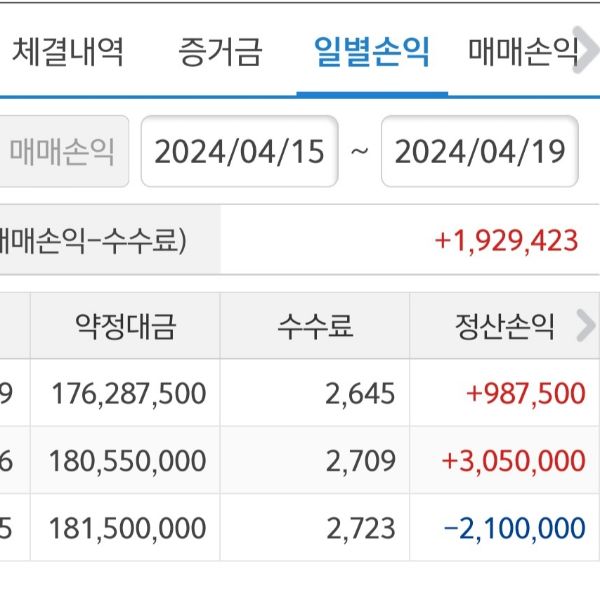The width and height of the screenshot is (600, 600).
Task: Set end date field 2024/04/19
Action: coord(480,152)
